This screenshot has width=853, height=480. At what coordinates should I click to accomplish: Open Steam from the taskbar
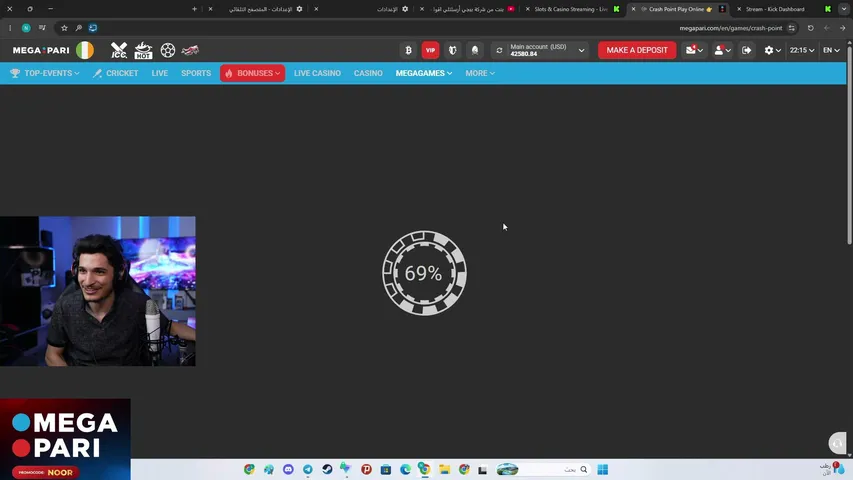coord(327,469)
